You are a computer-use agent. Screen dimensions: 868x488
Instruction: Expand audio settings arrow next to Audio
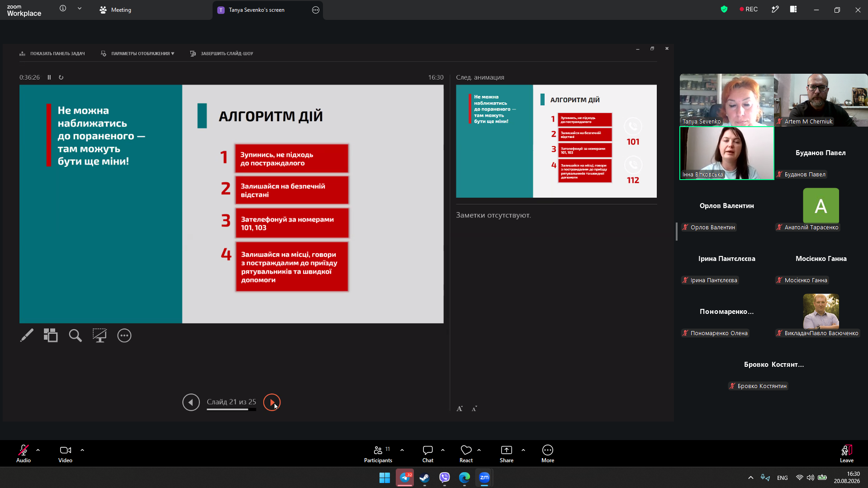(38, 450)
